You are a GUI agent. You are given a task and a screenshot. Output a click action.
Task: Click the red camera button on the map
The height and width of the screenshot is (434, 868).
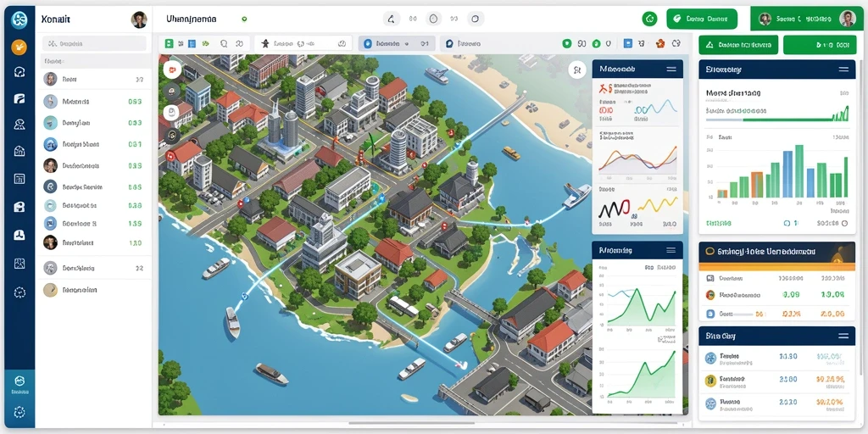[x=171, y=70]
